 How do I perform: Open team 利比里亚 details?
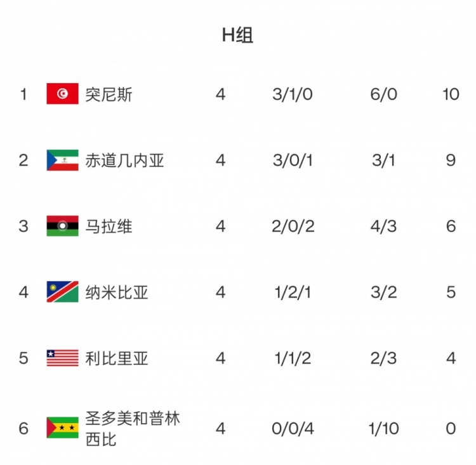pos(117,358)
